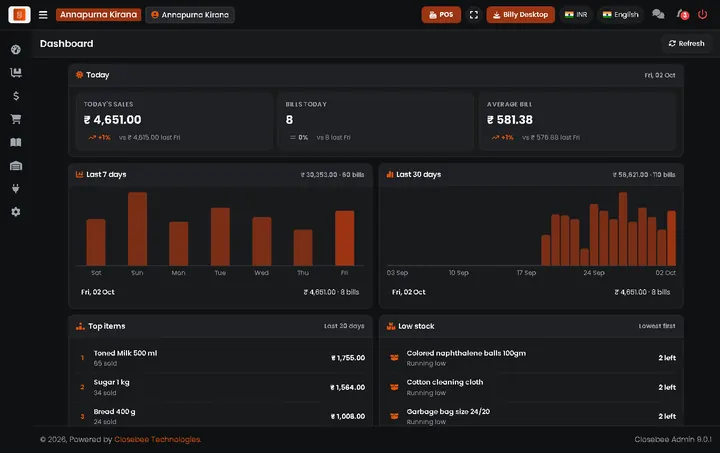Image resolution: width=720 pixels, height=453 pixels.
Task: Select the Mon bar in Last 7 days
Action: (179, 243)
